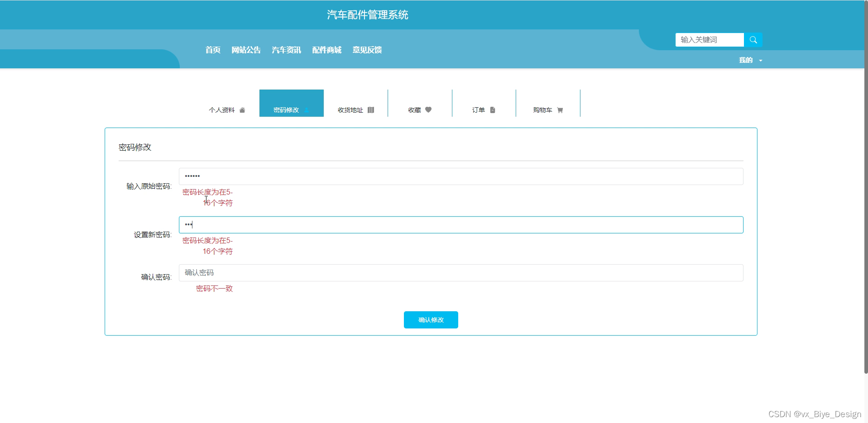Image resolution: width=868 pixels, height=423 pixels.
Task: Switch to the 收货地址 tab
Action: click(356, 103)
